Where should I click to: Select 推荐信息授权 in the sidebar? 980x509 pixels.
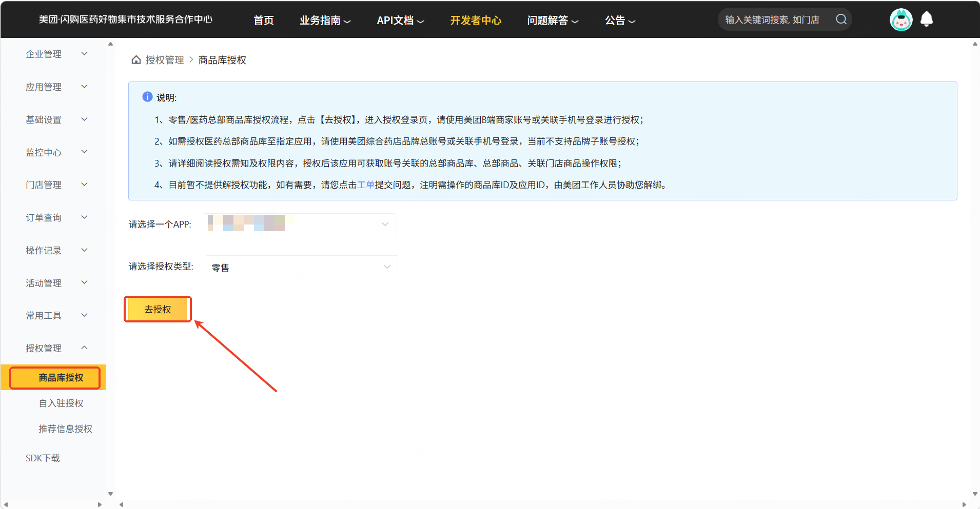pyautogui.click(x=65, y=429)
